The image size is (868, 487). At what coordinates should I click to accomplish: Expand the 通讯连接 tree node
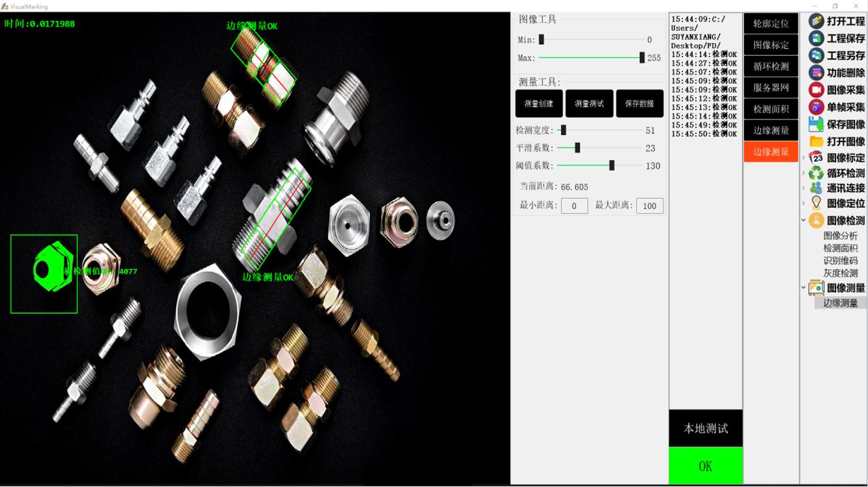[804, 188]
